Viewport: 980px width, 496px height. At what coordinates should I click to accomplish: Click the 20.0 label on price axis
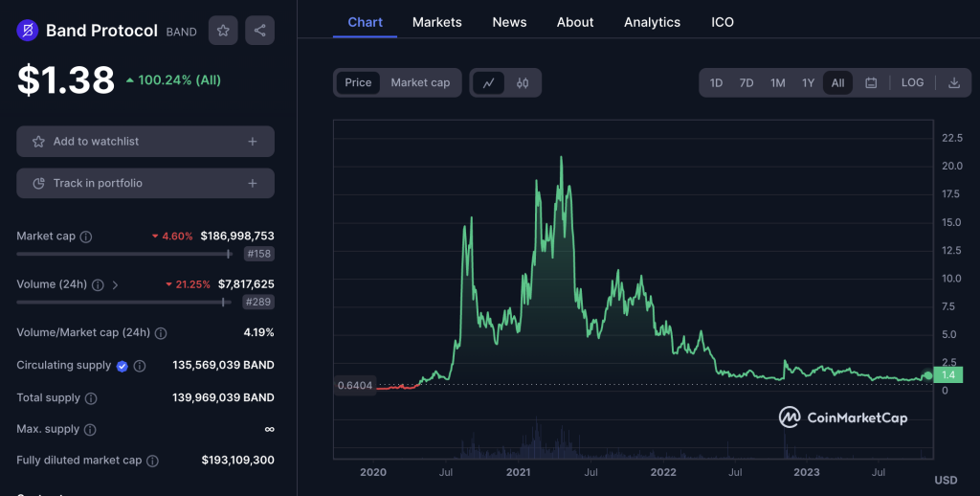tap(952, 166)
